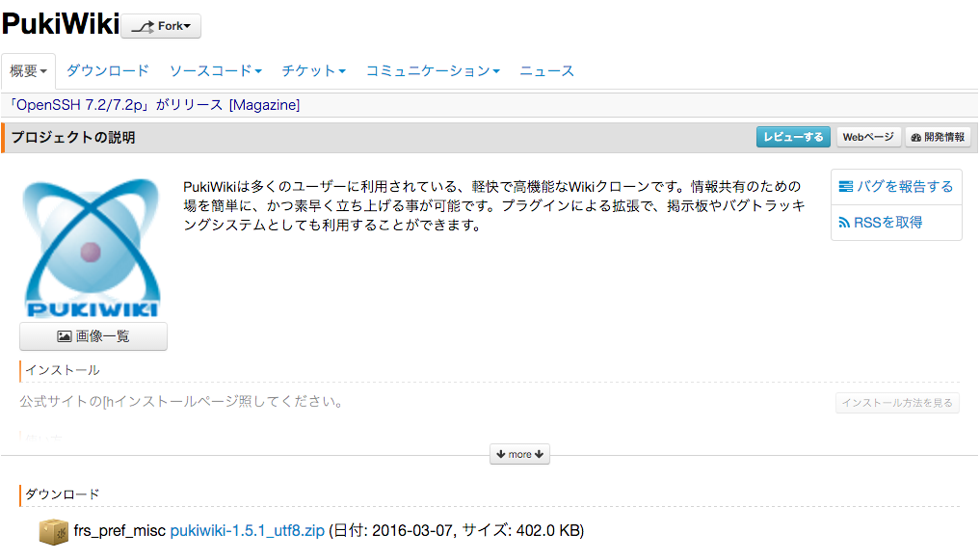This screenshot has height=560, width=980.
Task: Click the レビューする button
Action: tap(793, 137)
